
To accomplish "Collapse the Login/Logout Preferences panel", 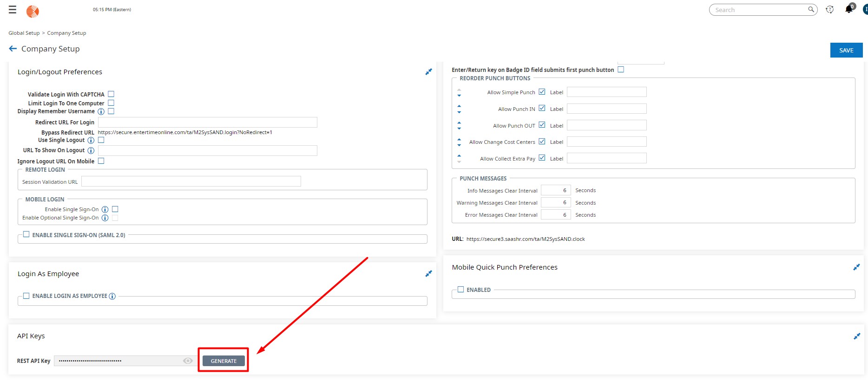I will (428, 72).
